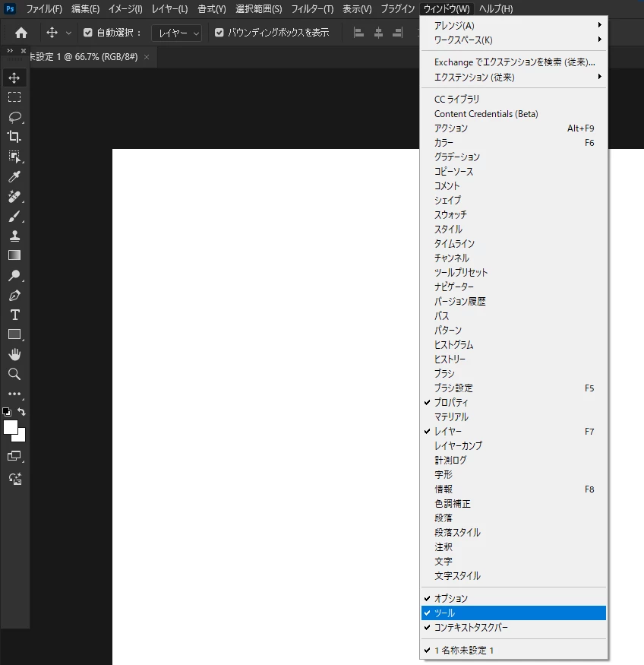The height and width of the screenshot is (665, 644).
Task: Select the Gradient tool
Action: (x=14, y=255)
